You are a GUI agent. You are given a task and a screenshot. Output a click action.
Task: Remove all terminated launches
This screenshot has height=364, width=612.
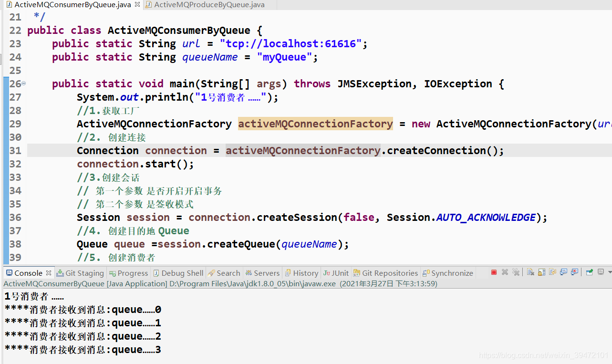(516, 272)
